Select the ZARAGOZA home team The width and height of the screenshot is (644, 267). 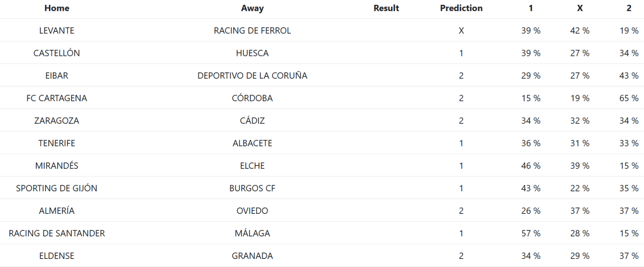point(57,121)
